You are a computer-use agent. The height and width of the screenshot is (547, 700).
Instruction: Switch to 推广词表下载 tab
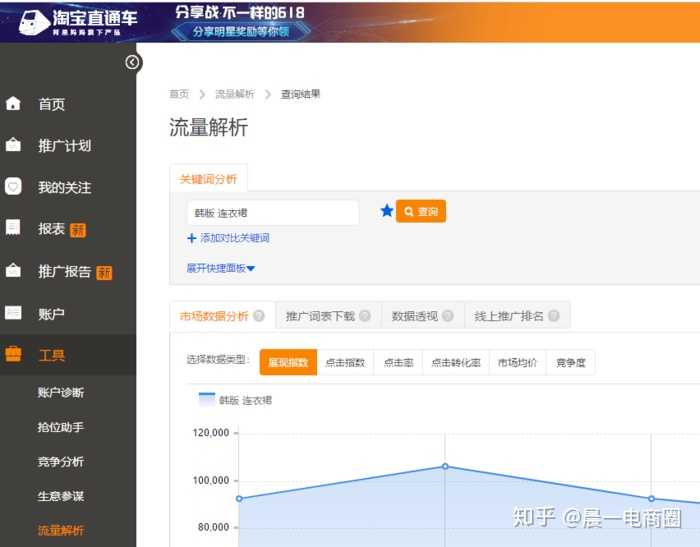pos(320,316)
